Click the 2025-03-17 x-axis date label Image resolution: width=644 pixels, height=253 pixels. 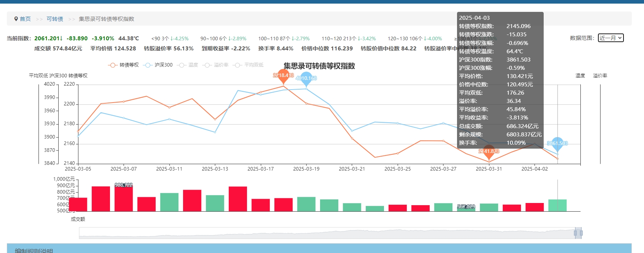pos(261,169)
